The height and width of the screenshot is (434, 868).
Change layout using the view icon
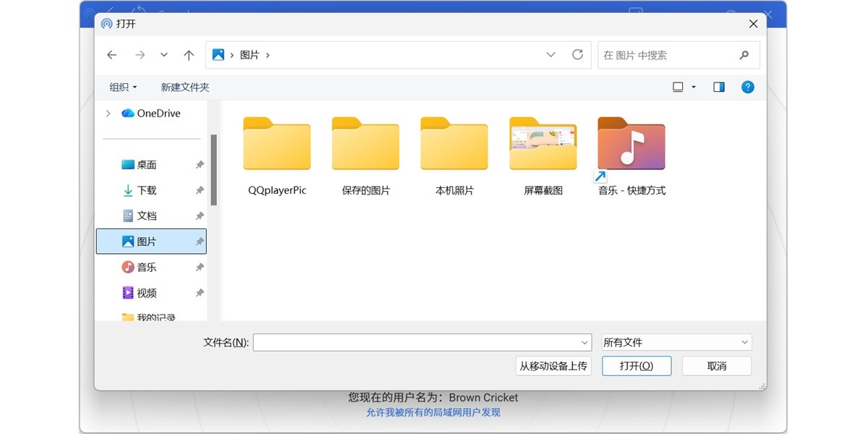click(x=678, y=86)
